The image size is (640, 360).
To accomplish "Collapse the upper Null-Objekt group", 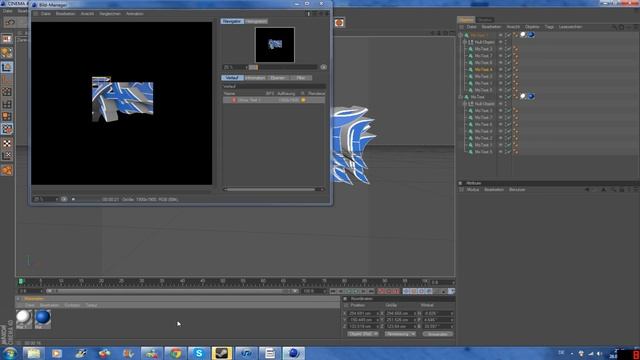I will [465, 42].
